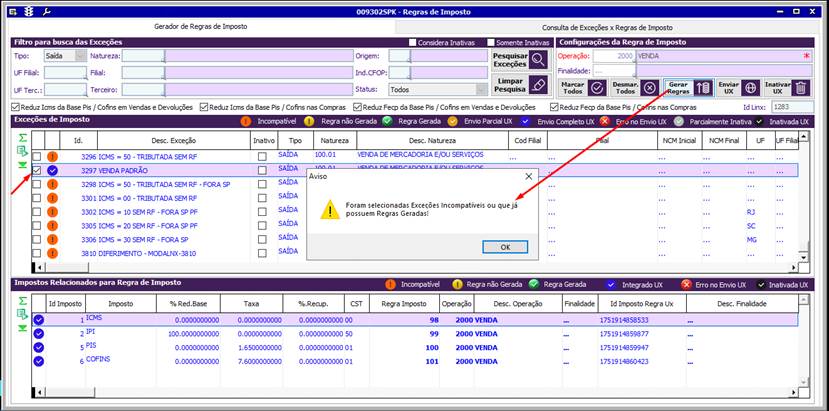Screen dimensions: 829x411
Task: Click the green arrow icon beside Exceções grid
Action: [22, 165]
